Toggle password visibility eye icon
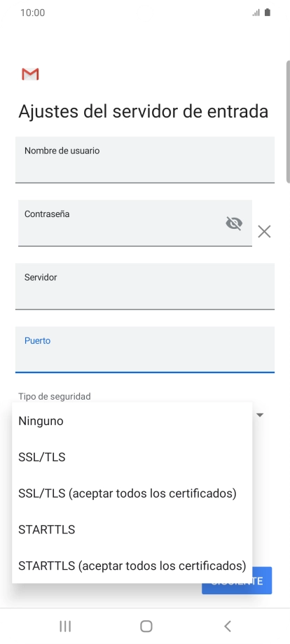 click(234, 223)
